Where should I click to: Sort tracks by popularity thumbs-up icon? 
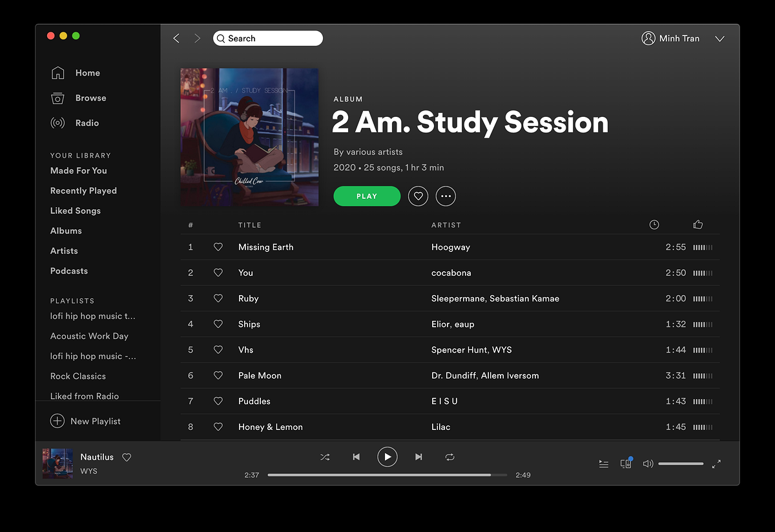pyautogui.click(x=697, y=225)
